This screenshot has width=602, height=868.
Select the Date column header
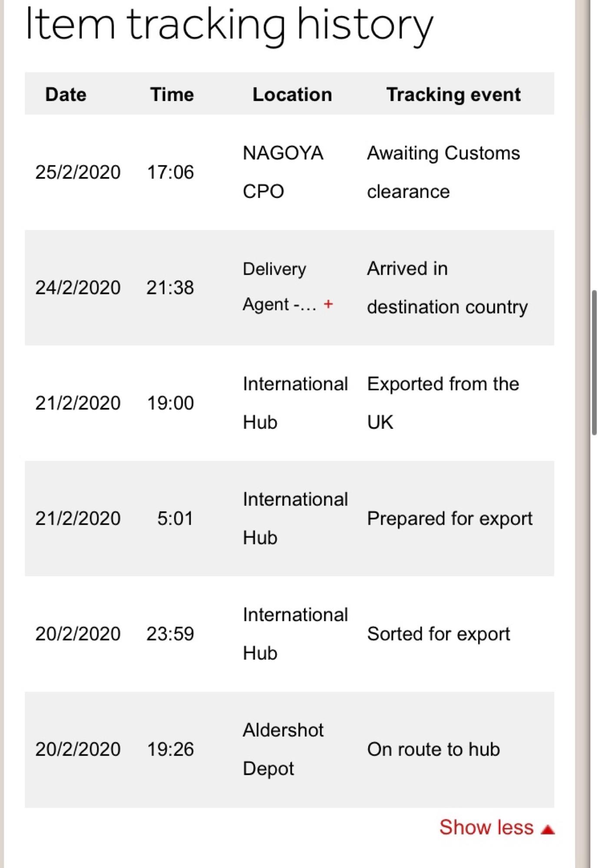(x=66, y=94)
